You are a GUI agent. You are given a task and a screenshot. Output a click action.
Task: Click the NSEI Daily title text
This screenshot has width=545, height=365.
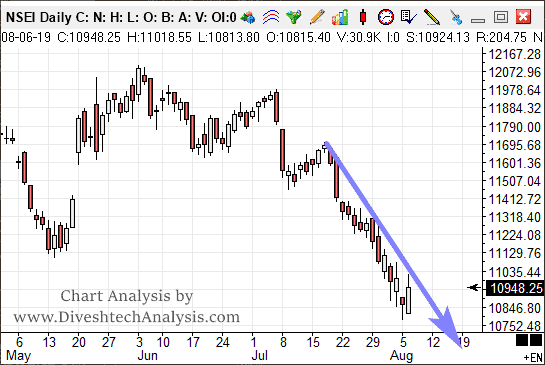39,17
